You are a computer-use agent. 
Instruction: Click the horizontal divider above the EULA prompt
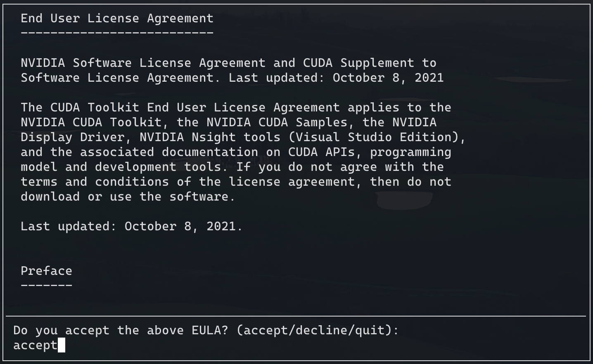coord(296,316)
